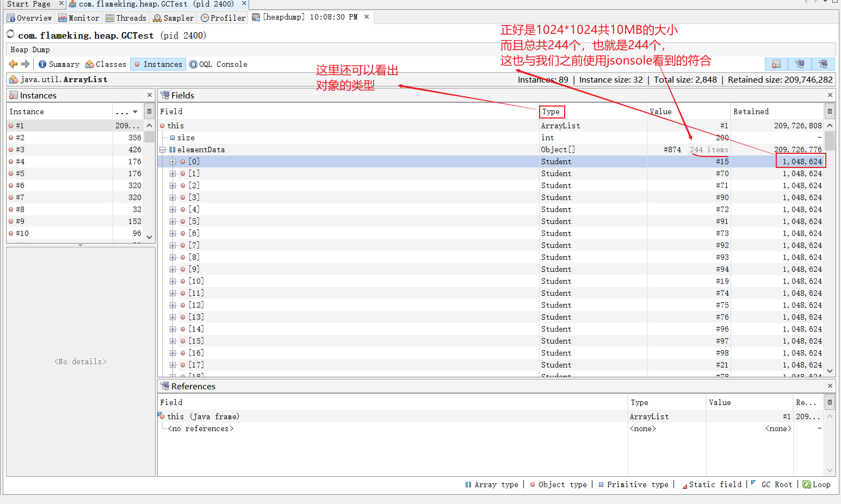Click the Instance column header
The image size is (841, 504).
(59, 111)
